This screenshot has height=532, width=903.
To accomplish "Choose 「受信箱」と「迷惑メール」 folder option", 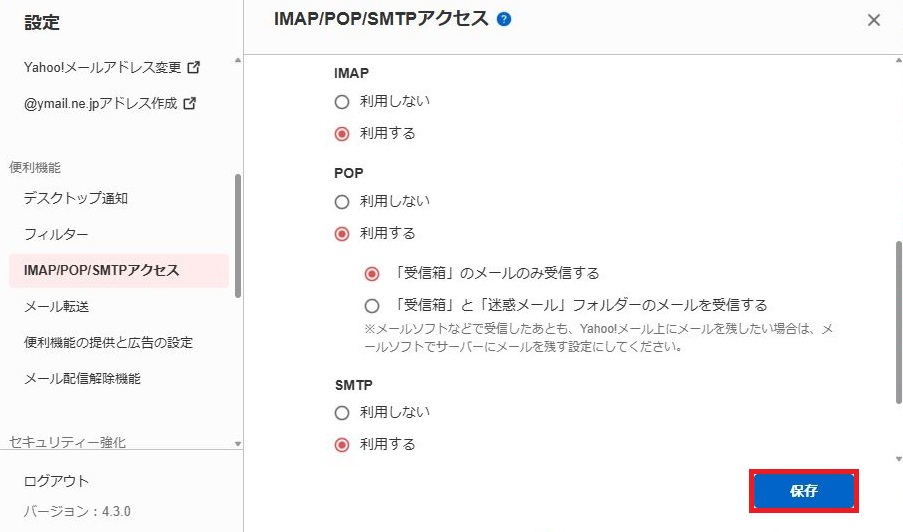I will coord(372,305).
